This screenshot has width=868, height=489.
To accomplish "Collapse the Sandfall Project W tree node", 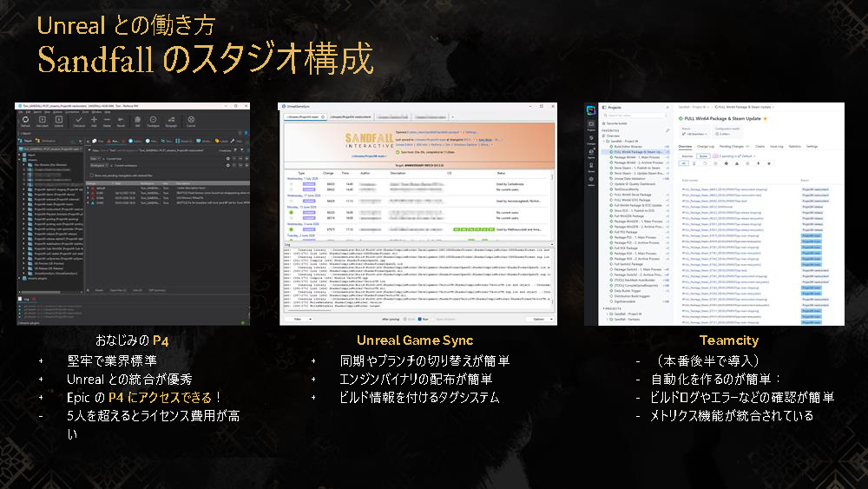I will (604, 142).
